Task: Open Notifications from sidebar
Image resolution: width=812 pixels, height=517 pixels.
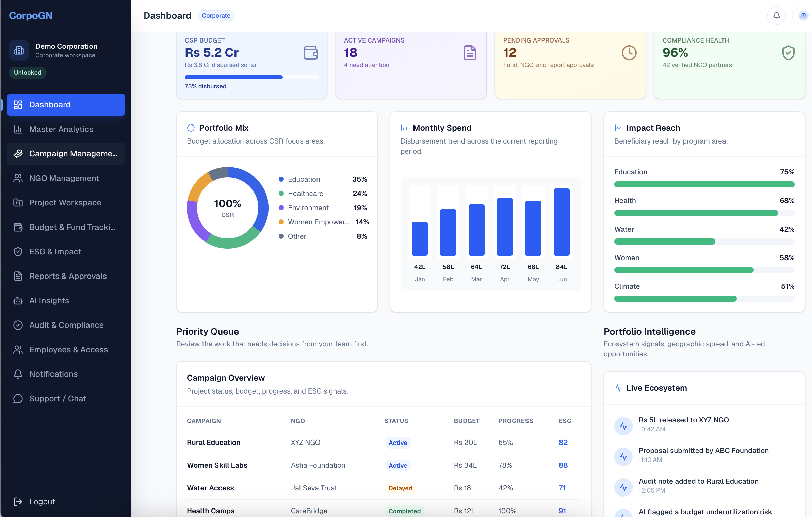Action: coord(66,374)
